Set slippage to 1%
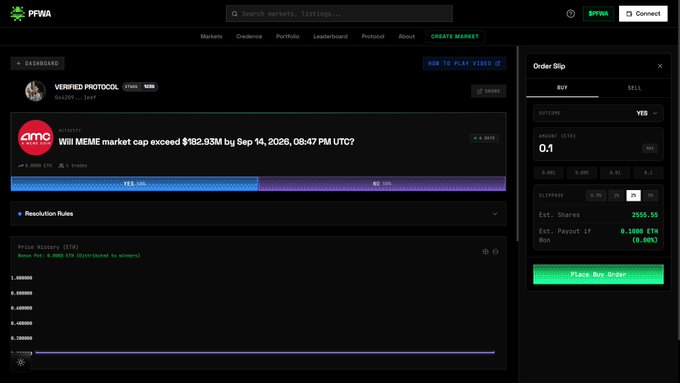 [x=616, y=196]
